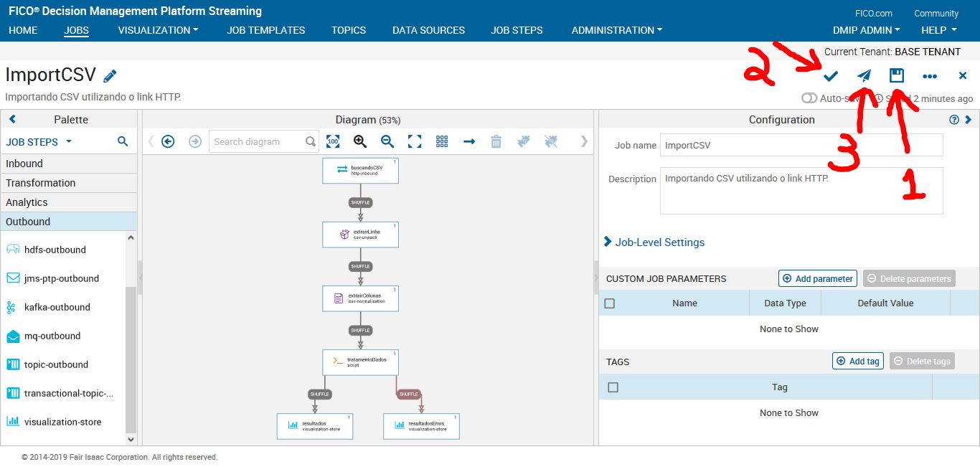Image resolution: width=980 pixels, height=467 pixels.
Task: Click the delete trash icon in diagram toolbar
Action: click(x=496, y=141)
